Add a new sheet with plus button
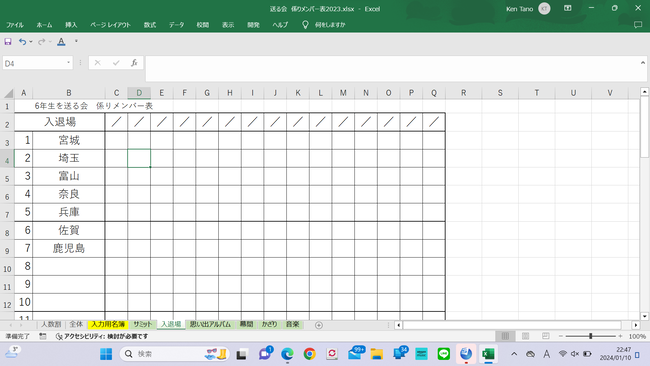 pyautogui.click(x=319, y=325)
